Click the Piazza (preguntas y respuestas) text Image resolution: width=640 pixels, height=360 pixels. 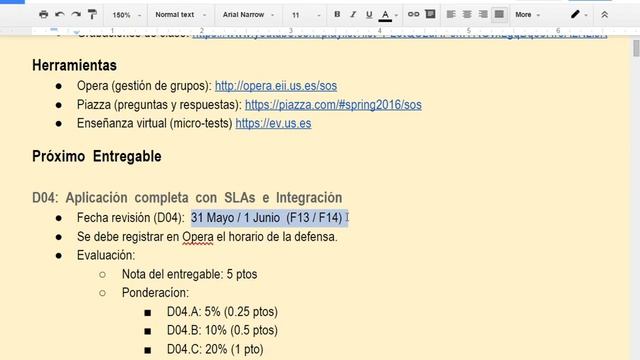pos(159,105)
